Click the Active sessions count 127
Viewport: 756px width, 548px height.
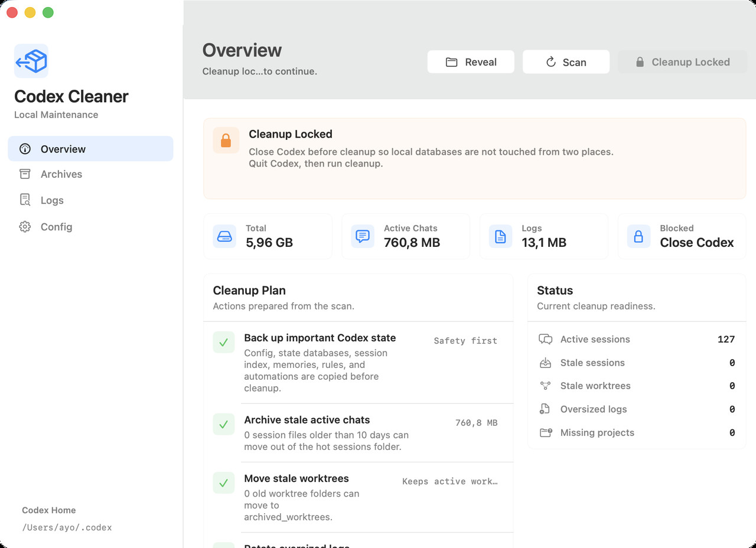tap(726, 339)
